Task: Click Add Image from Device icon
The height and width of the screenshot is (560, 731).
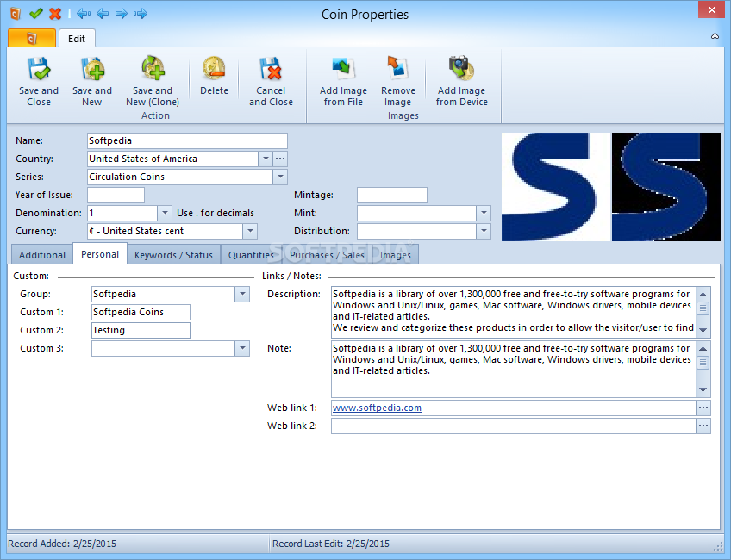Action: [461, 68]
